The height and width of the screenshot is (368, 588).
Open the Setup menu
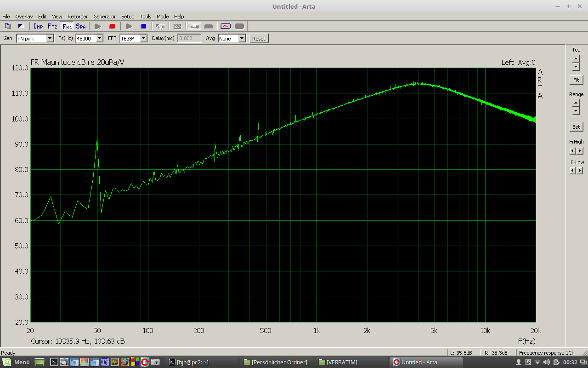coord(128,17)
